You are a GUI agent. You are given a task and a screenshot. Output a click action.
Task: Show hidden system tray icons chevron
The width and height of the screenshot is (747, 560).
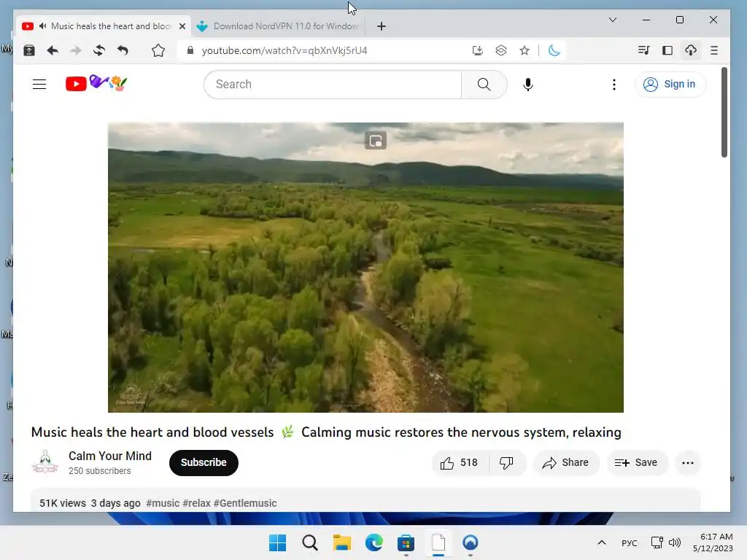[602, 542]
